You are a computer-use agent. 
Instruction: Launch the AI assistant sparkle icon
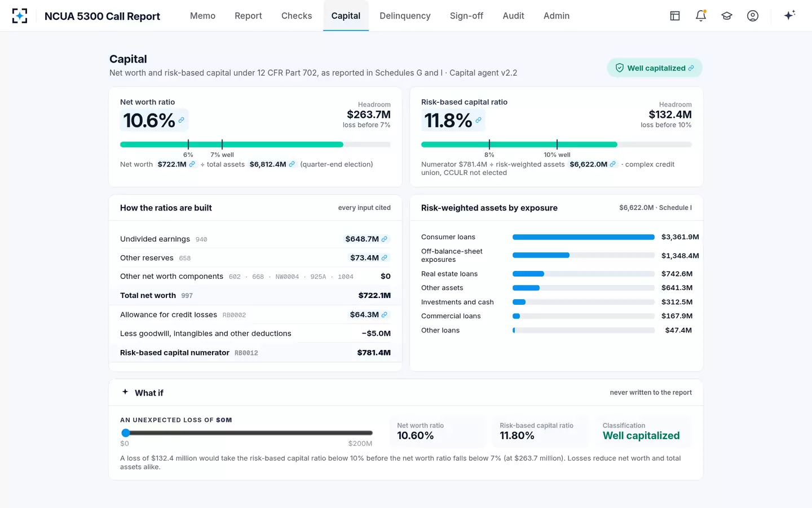pyautogui.click(x=789, y=15)
